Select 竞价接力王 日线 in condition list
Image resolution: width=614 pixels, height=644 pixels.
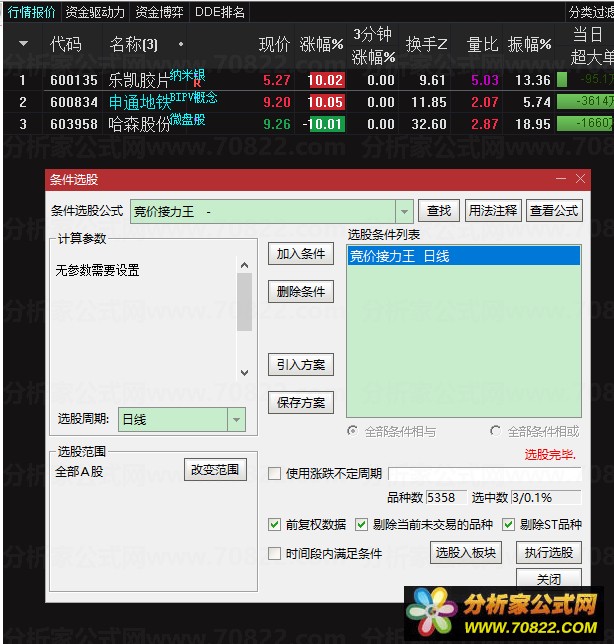coord(464,256)
